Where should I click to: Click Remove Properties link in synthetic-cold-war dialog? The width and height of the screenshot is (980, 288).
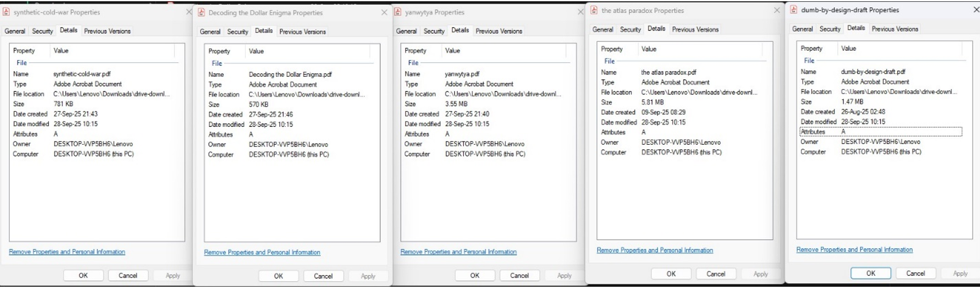(x=67, y=252)
